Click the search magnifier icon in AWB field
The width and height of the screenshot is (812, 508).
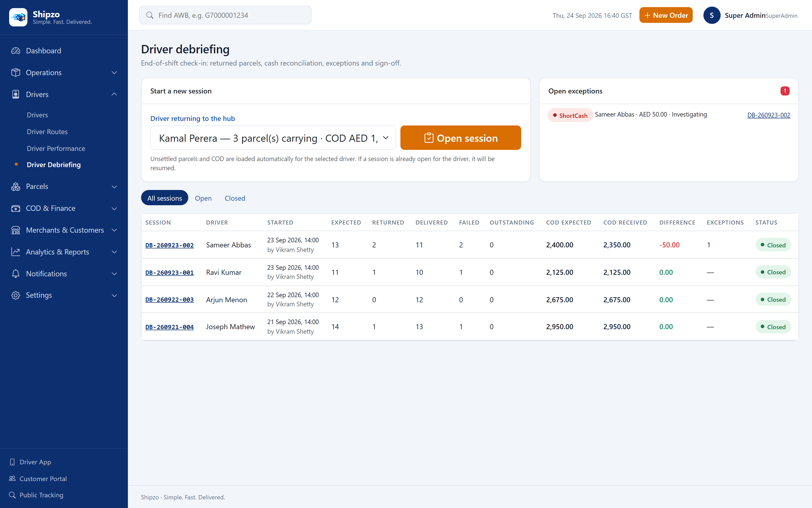(x=150, y=15)
